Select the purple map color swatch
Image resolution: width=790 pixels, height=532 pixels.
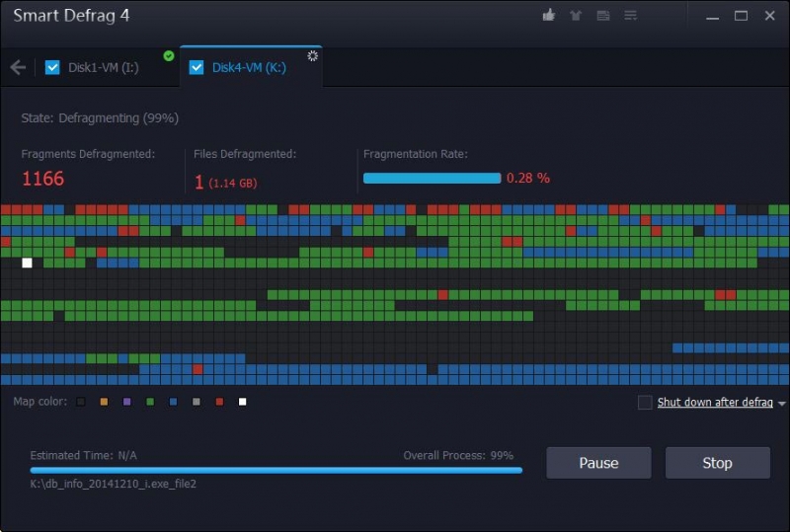pyautogui.click(x=127, y=402)
